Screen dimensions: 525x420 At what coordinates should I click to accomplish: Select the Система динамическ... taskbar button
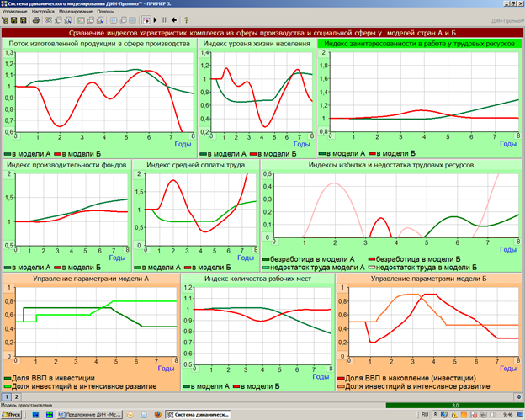coord(198,414)
